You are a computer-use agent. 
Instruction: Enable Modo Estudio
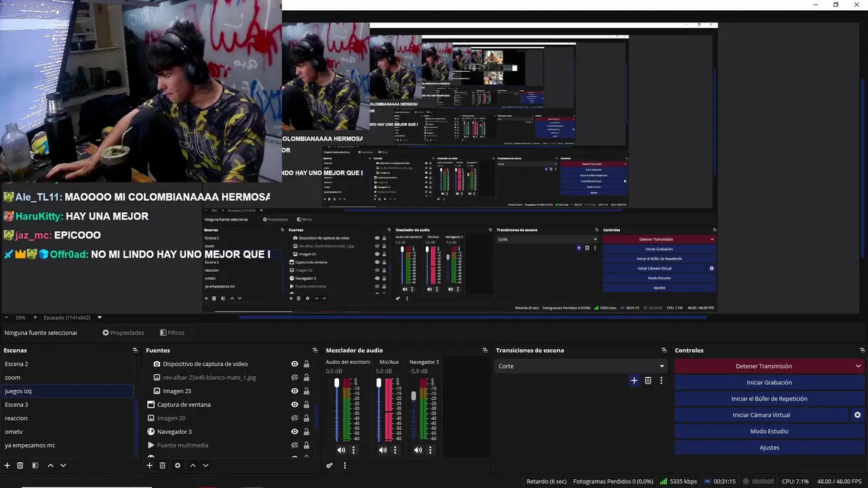(769, 431)
